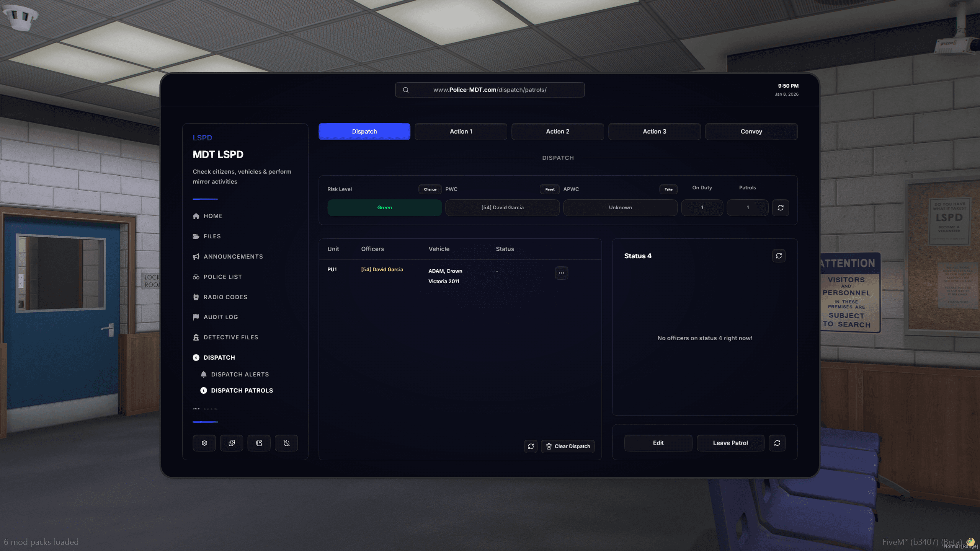Click the Officers column header
Screen dimensions: 980x551
coord(372,249)
